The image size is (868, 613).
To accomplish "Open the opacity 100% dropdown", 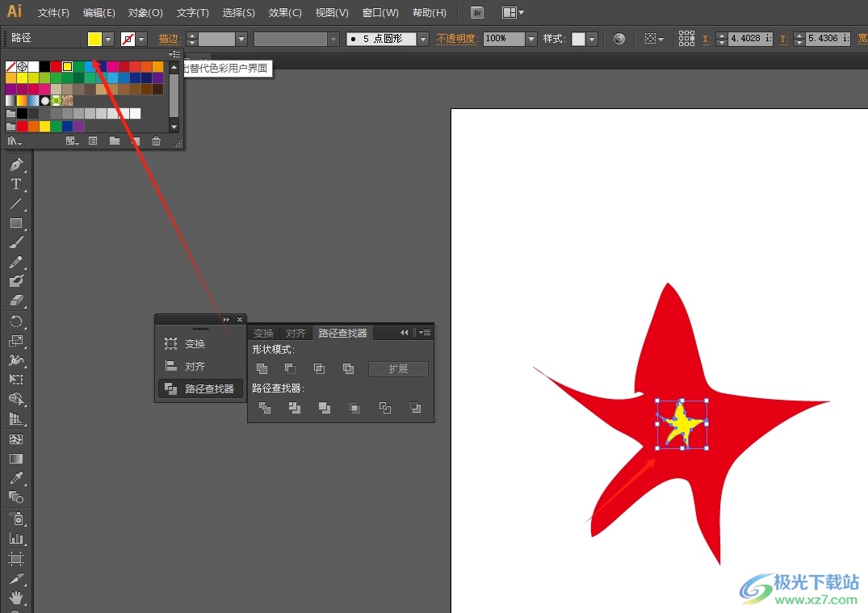I will click(531, 40).
